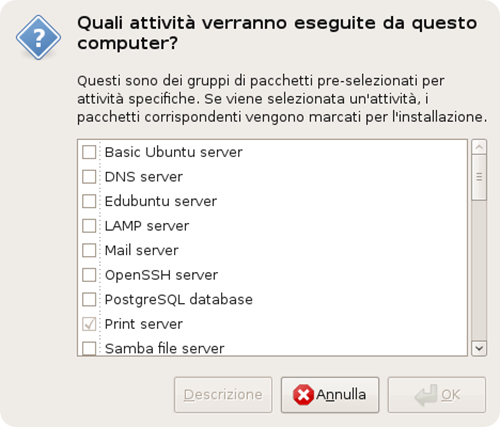Uncheck the Print server checkbox

coord(89,324)
